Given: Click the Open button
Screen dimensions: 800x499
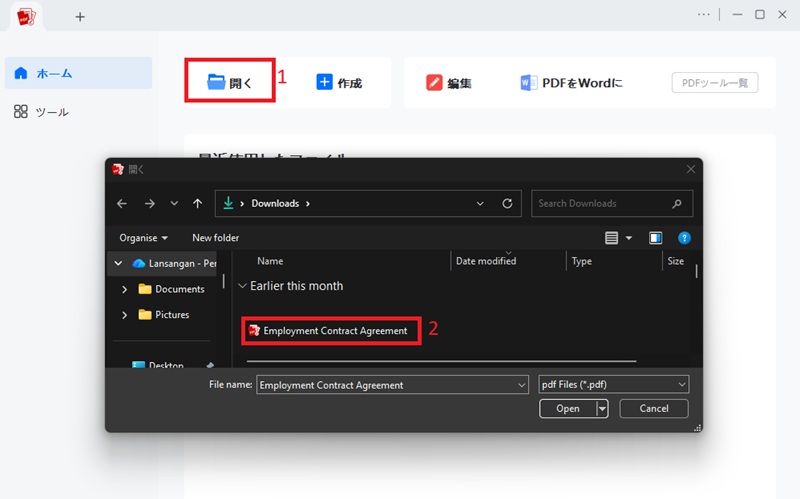Looking at the screenshot, I should point(567,409).
